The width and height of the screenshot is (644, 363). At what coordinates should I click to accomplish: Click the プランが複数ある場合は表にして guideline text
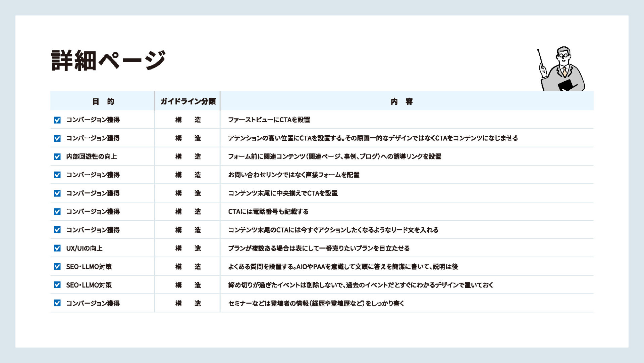pos(319,248)
